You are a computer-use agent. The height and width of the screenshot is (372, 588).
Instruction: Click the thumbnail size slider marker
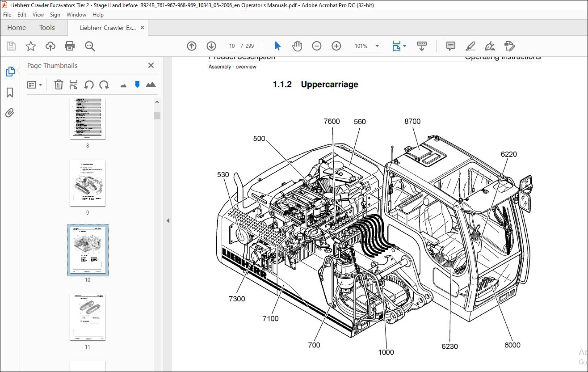(137, 85)
